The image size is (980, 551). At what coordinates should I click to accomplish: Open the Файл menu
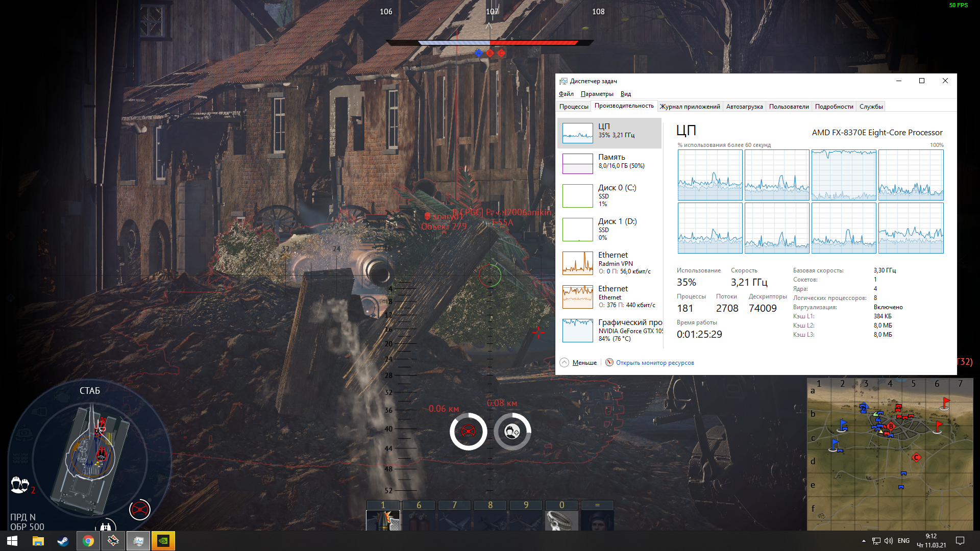click(566, 94)
